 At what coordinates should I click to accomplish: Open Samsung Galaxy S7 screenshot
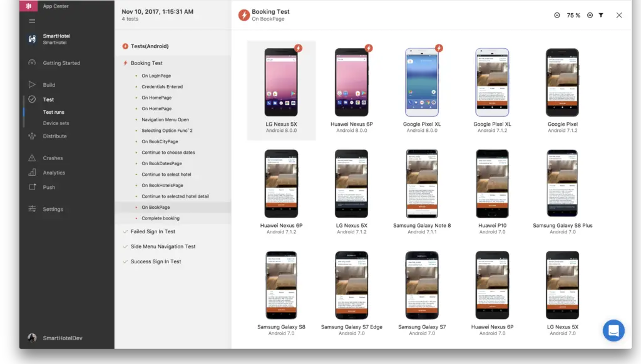click(x=422, y=285)
